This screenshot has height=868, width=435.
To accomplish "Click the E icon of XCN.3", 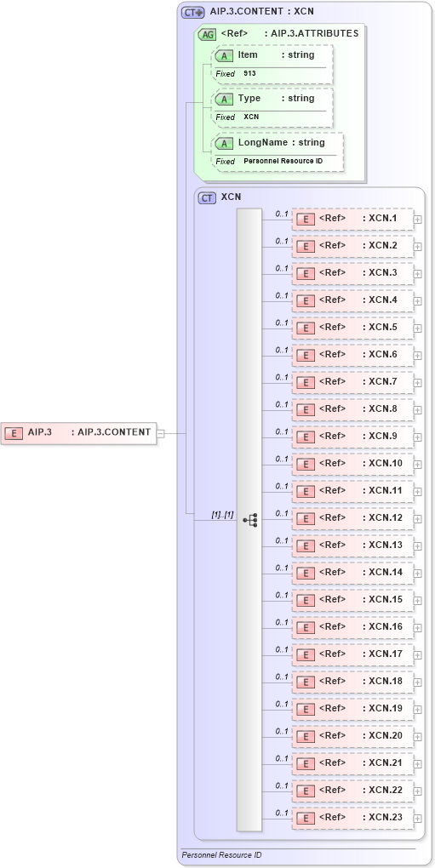I will tap(306, 273).
